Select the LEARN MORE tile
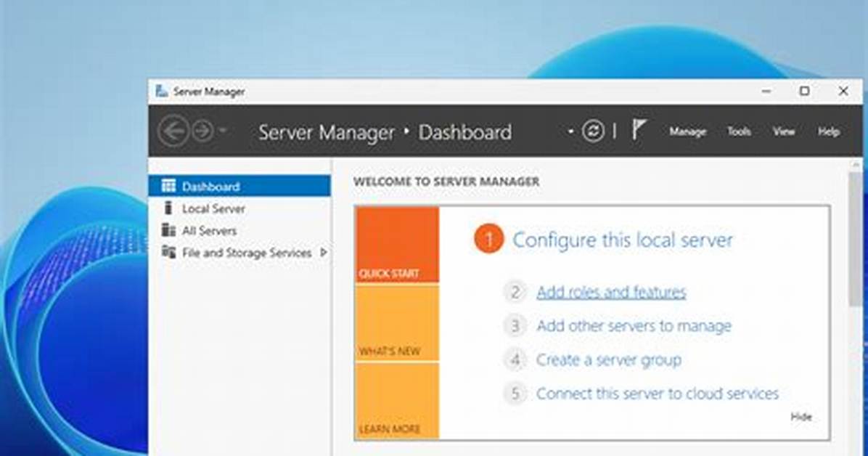 tap(397, 401)
